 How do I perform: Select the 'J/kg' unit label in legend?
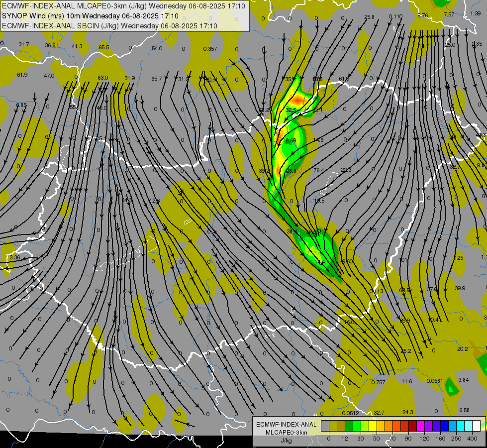(287, 441)
